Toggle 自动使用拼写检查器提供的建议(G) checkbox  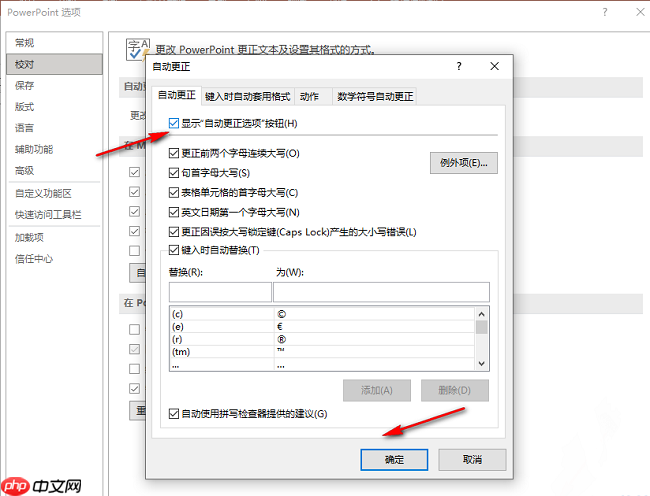pyautogui.click(x=174, y=414)
